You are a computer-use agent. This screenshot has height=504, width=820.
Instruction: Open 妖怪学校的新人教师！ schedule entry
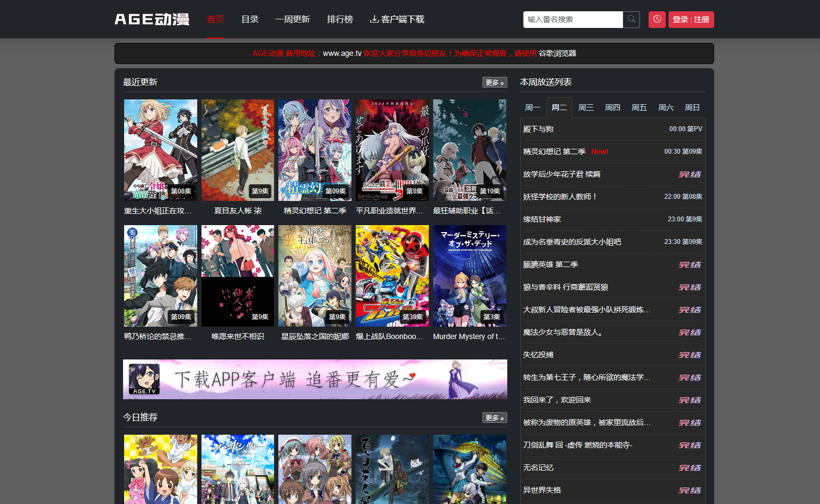click(x=560, y=197)
